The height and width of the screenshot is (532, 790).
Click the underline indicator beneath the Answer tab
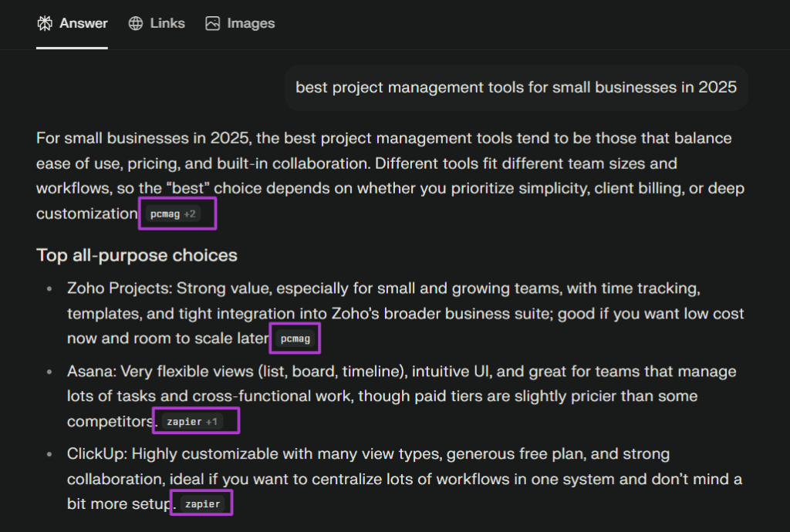click(72, 48)
